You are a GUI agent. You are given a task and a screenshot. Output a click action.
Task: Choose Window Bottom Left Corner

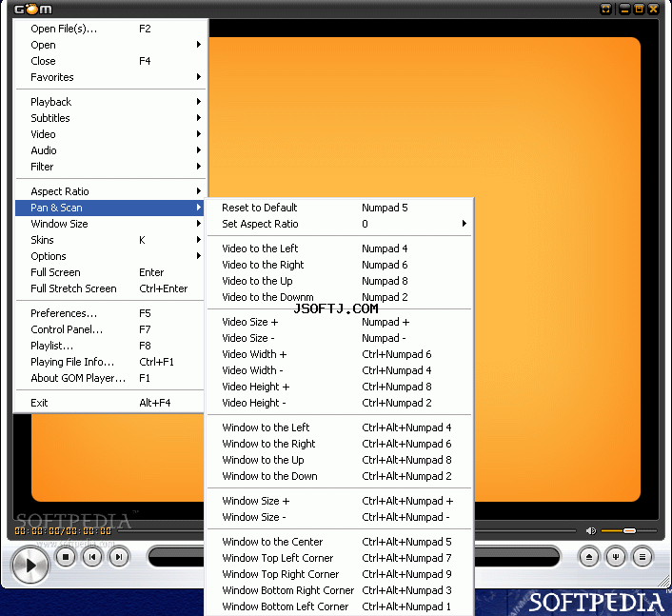click(x=340, y=607)
